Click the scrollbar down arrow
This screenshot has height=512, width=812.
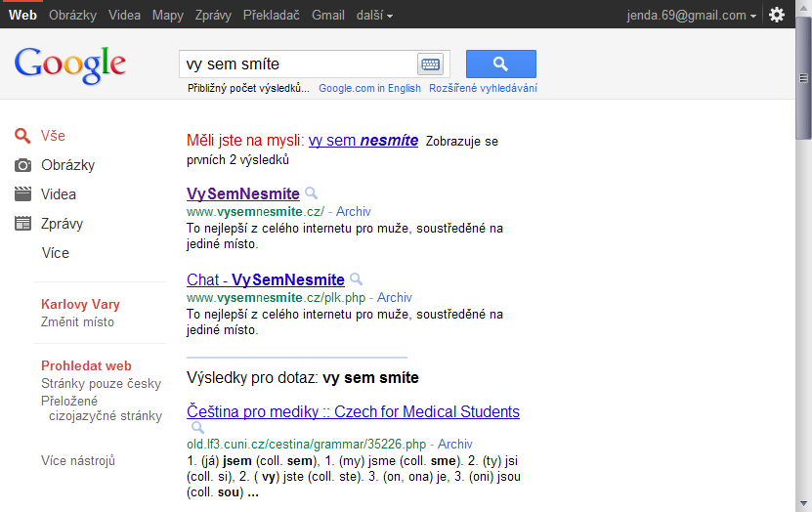coord(804,504)
